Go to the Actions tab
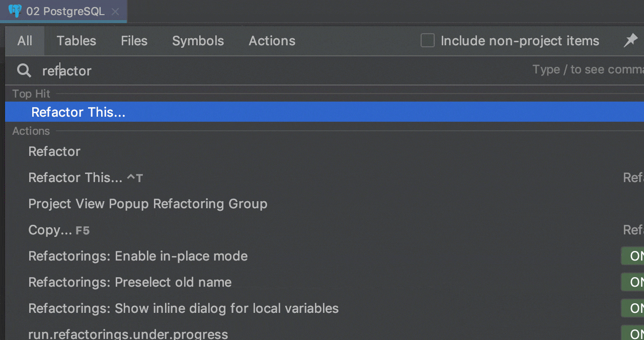The height and width of the screenshot is (340, 644). point(272,41)
